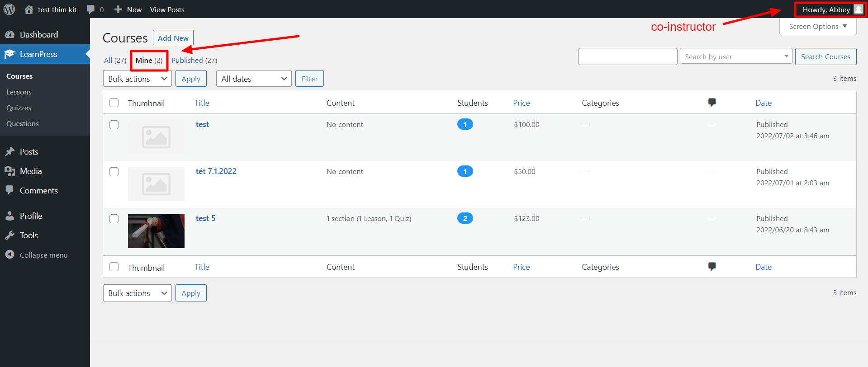Open the All dates dropdown

254,79
